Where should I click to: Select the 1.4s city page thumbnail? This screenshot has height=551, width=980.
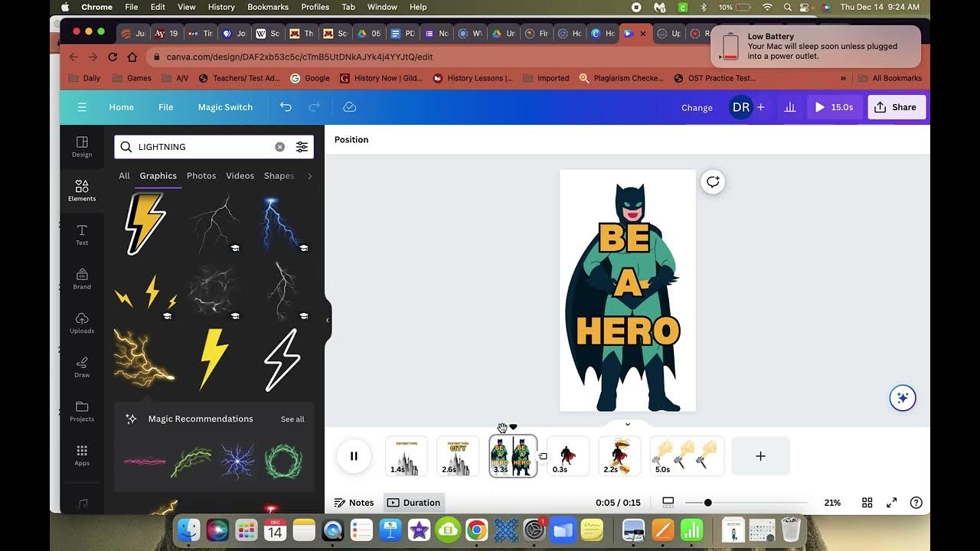tap(406, 456)
